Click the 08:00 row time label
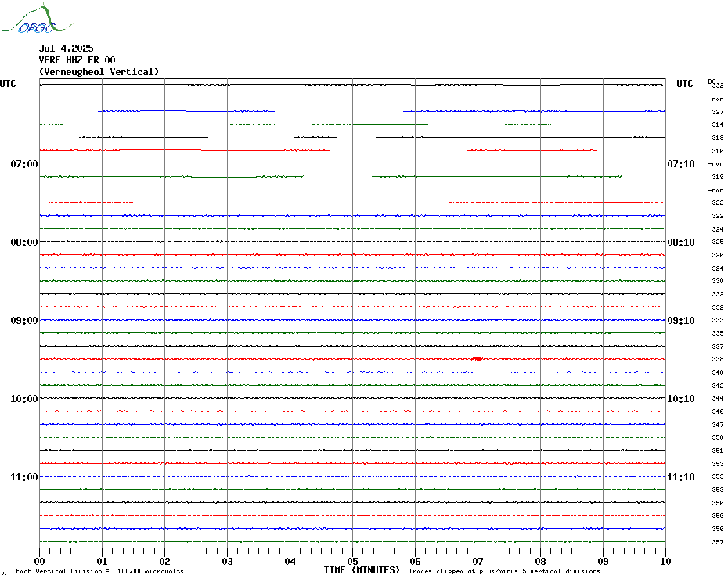 pyautogui.click(x=24, y=242)
